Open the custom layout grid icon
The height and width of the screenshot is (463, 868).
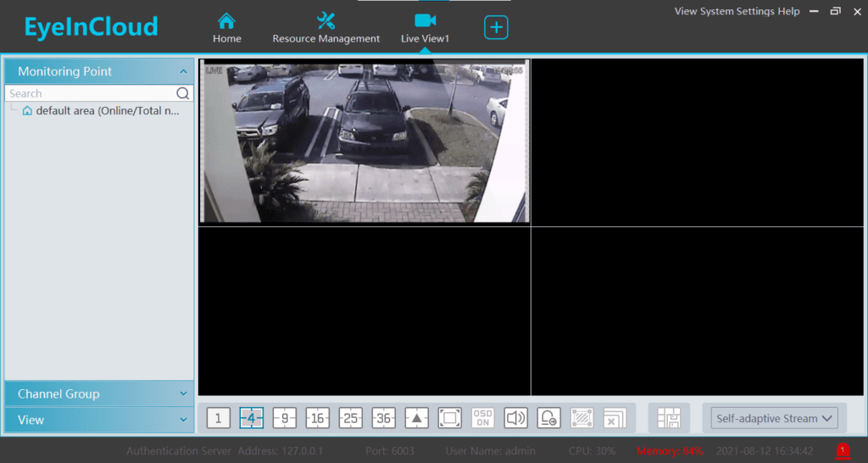click(x=669, y=418)
